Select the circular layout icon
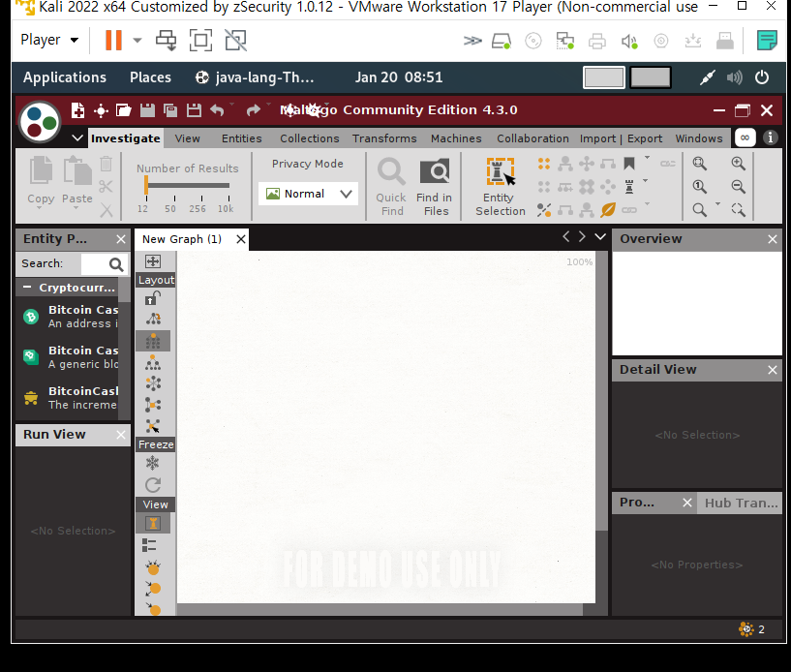This screenshot has height=672, width=791. pos(153,383)
